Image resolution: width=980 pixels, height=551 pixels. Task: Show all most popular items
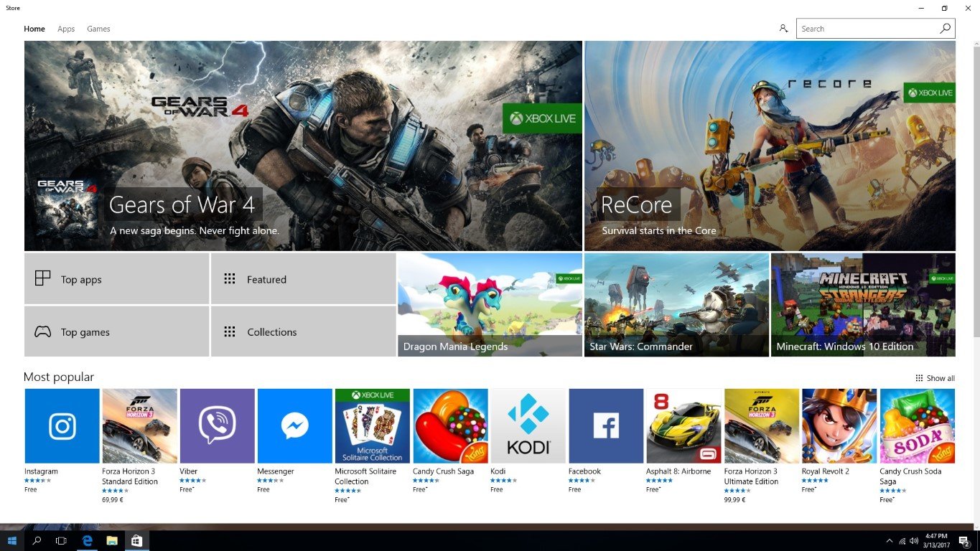[935, 378]
